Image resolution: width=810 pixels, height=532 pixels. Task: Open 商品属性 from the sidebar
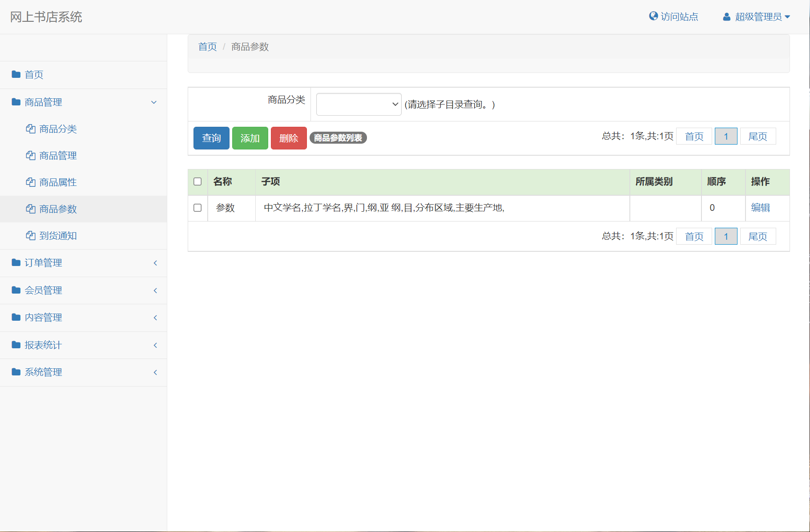[57, 182]
